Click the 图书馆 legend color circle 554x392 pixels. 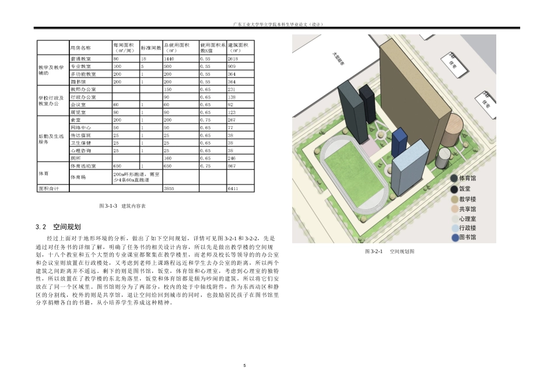[454, 237]
